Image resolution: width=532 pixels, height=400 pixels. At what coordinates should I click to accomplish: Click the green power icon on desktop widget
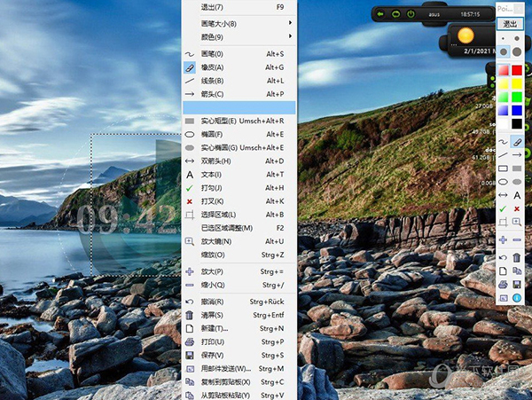(411, 13)
